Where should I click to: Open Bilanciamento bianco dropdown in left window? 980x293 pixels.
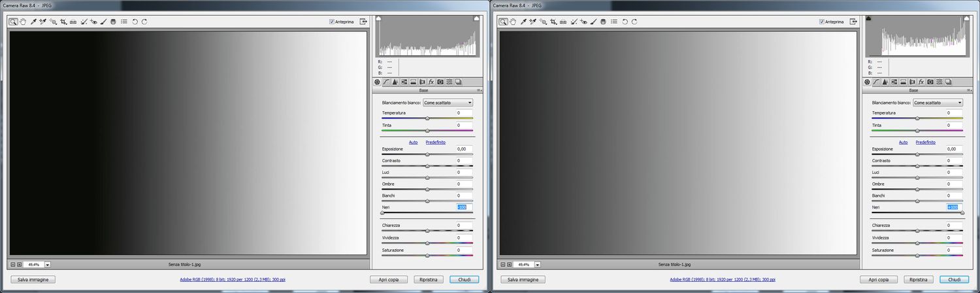coord(448,103)
